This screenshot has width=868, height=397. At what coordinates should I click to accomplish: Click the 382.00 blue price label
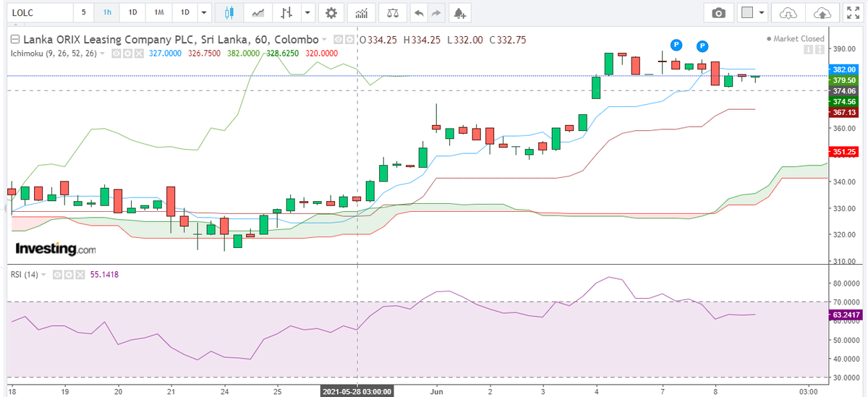tap(845, 69)
